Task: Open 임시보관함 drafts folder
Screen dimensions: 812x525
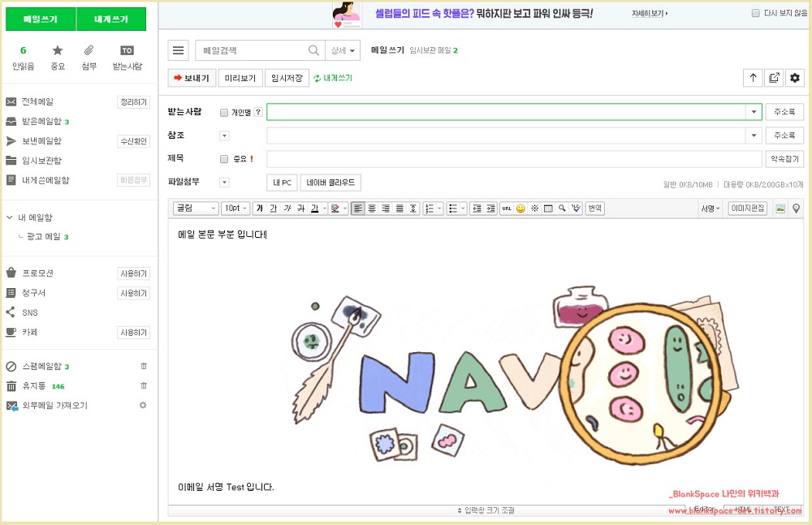Action: 41,161
